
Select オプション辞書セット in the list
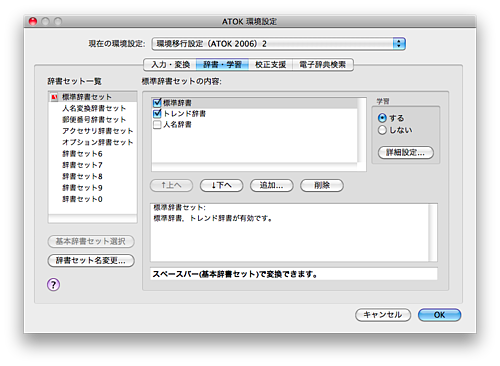coord(93,142)
